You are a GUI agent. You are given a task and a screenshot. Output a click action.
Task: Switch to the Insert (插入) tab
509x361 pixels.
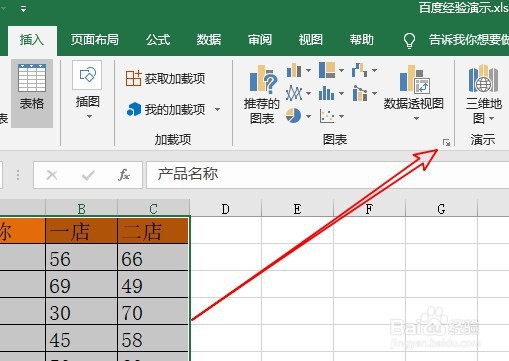[32, 40]
